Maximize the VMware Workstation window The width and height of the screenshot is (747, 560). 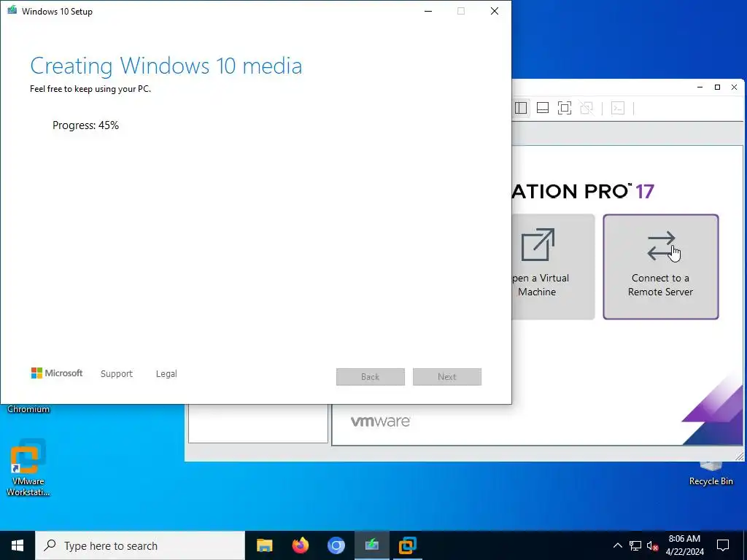tap(717, 87)
